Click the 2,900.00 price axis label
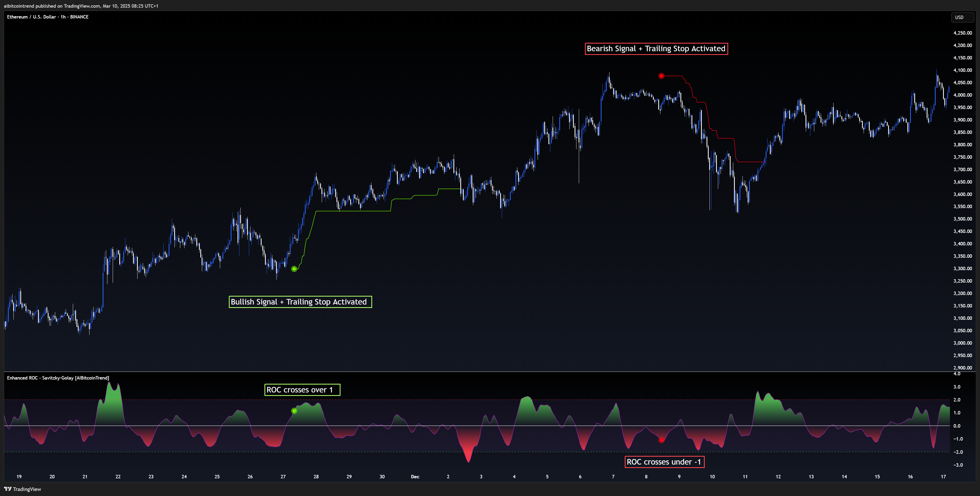The height and width of the screenshot is (496, 980). (963, 368)
